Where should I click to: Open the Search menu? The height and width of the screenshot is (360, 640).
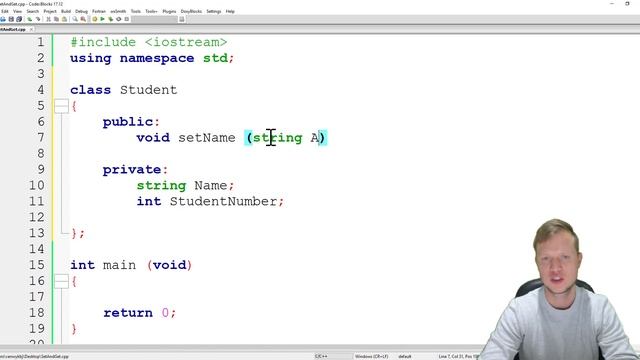click(x=33, y=11)
